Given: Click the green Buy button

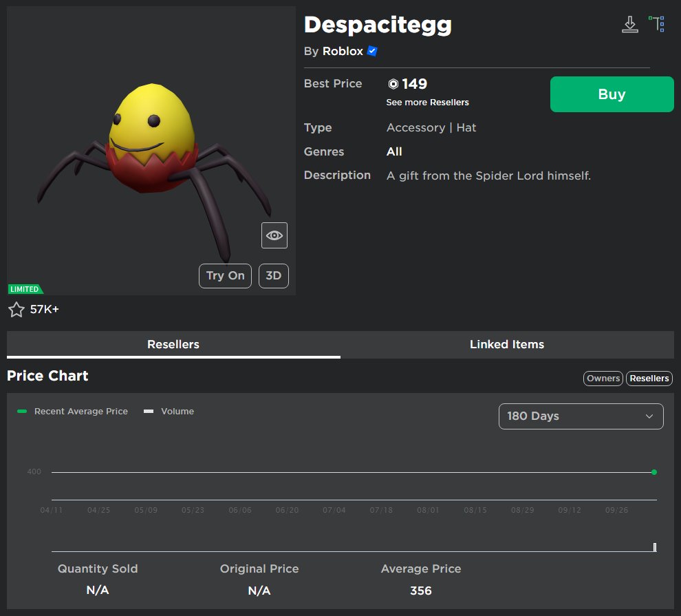Looking at the screenshot, I should pos(611,94).
